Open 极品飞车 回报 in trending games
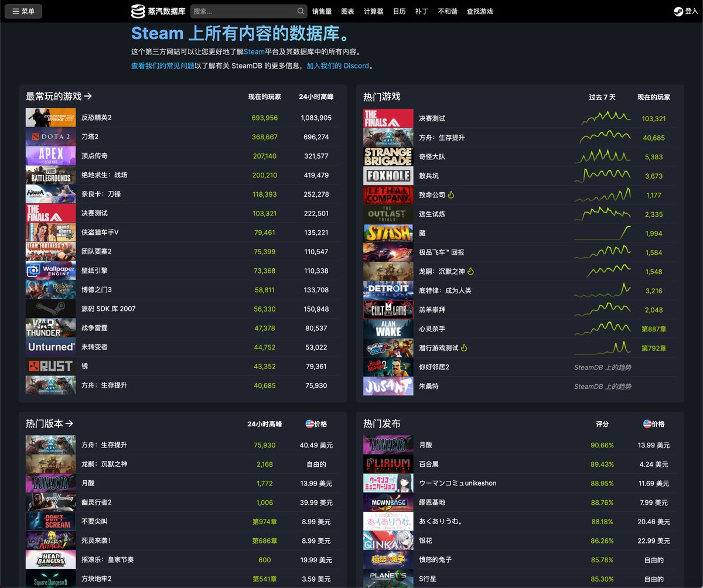 (x=520, y=252)
